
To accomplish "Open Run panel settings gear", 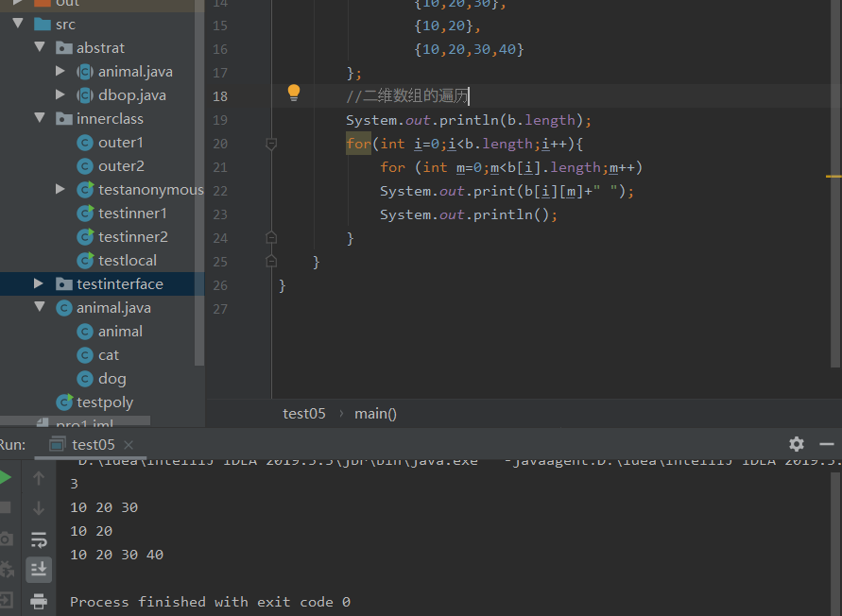I will [x=797, y=444].
